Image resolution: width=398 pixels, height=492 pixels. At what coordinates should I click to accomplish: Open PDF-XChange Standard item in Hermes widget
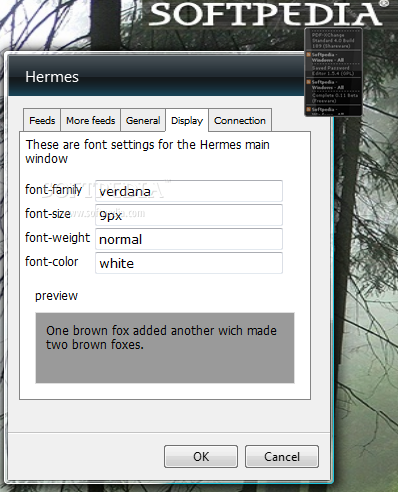333,40
